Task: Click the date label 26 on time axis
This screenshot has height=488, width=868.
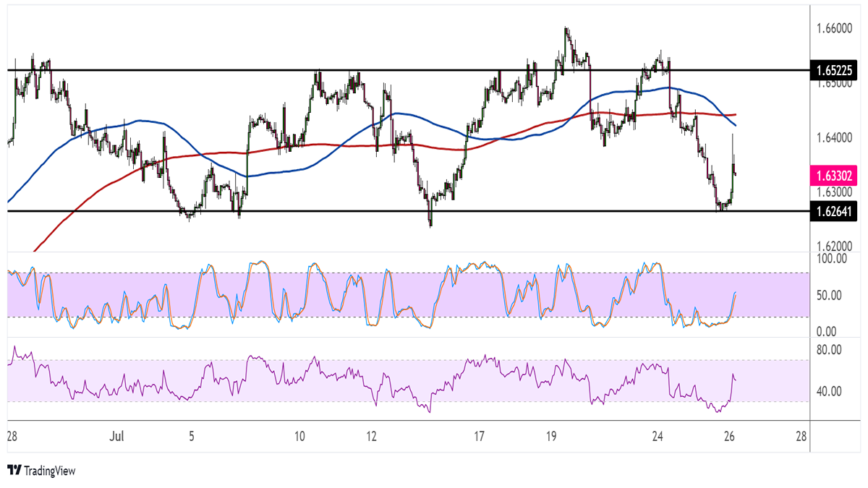Action: [x=730, y=437]
